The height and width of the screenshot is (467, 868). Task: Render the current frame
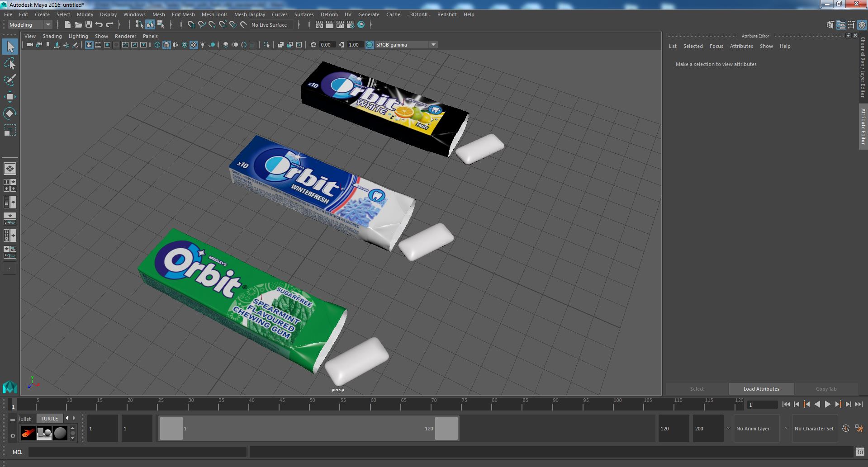330,25
